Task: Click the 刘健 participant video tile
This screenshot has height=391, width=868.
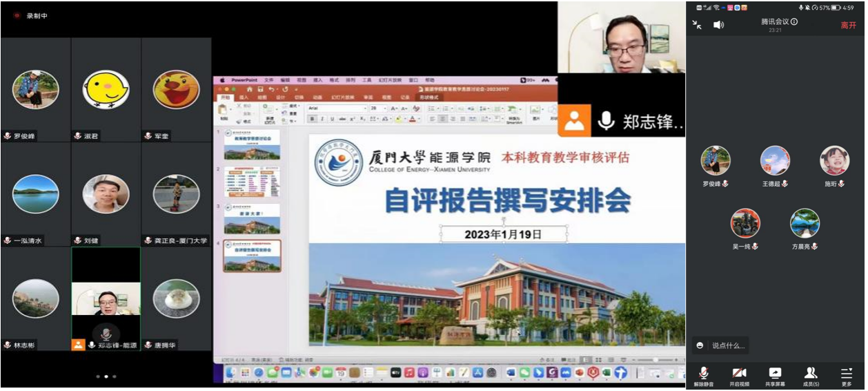Action: click(106, 195)
